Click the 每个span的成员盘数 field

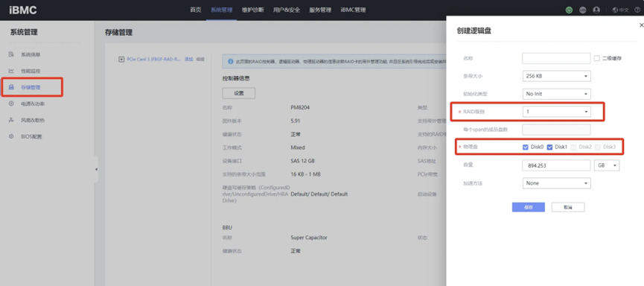(556, 130)
